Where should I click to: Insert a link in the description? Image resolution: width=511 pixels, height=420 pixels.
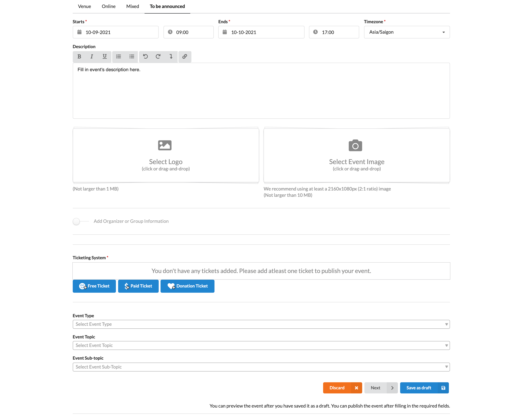click(185, 57)
